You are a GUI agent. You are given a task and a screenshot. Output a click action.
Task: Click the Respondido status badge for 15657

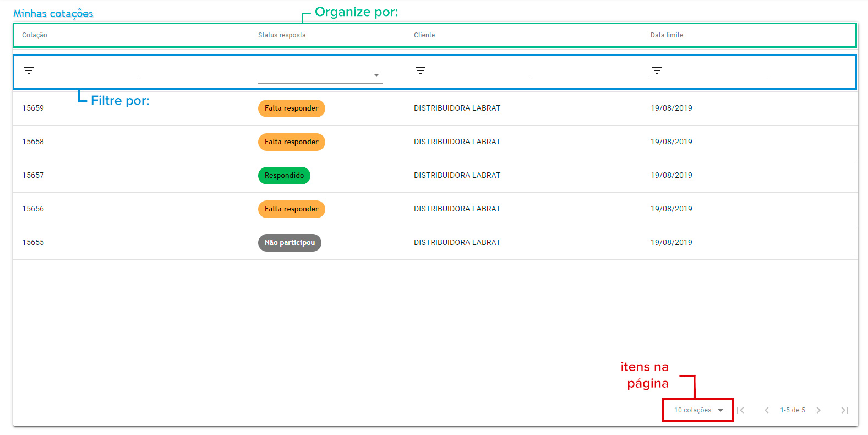click(284, 176)
